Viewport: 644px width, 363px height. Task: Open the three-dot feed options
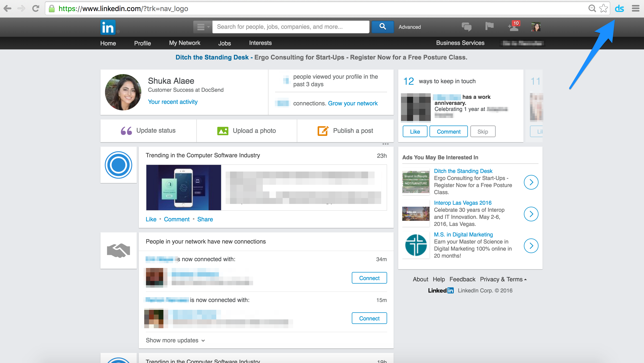pyautogui.click(x=385, y=144)
